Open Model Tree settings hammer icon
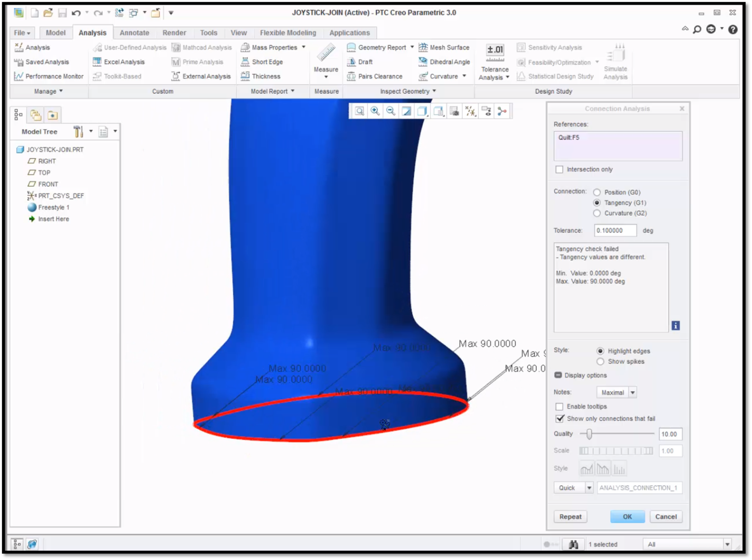Viewport: 752px width, 560px height. 78,132
